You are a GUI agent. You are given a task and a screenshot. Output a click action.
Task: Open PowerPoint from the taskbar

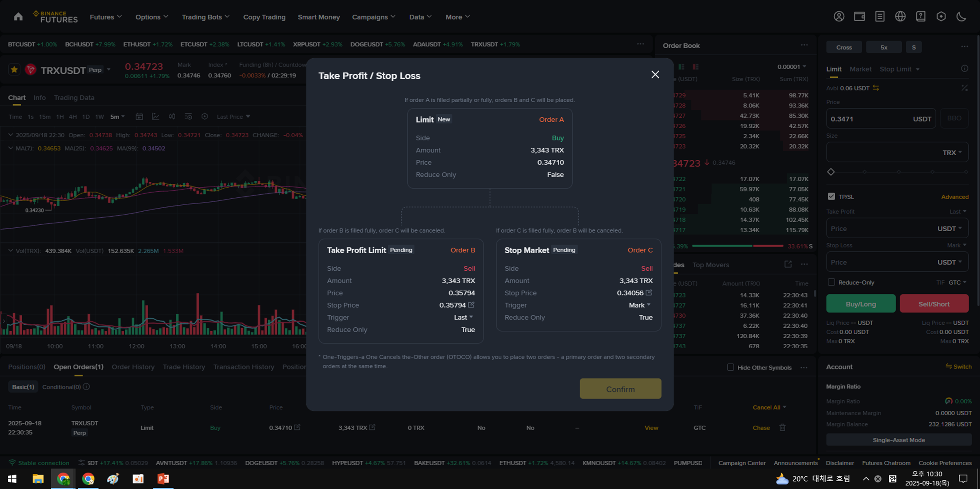pos(163,479)
